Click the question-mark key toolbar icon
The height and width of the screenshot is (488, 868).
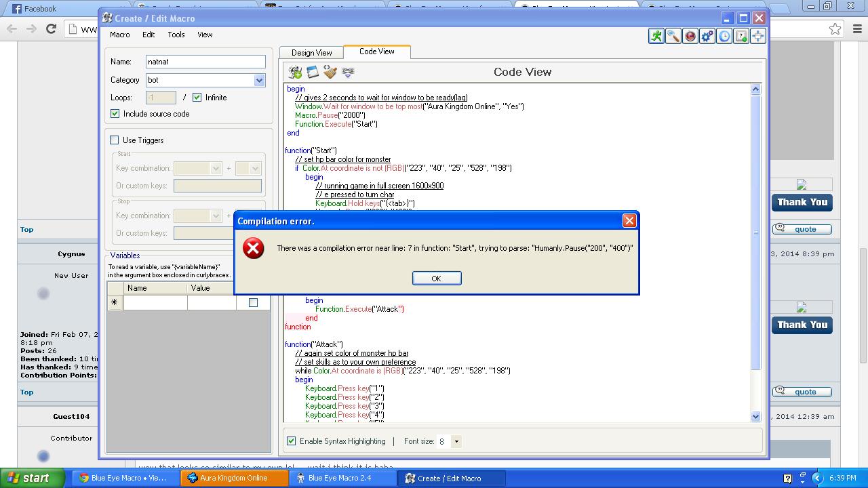741,36
